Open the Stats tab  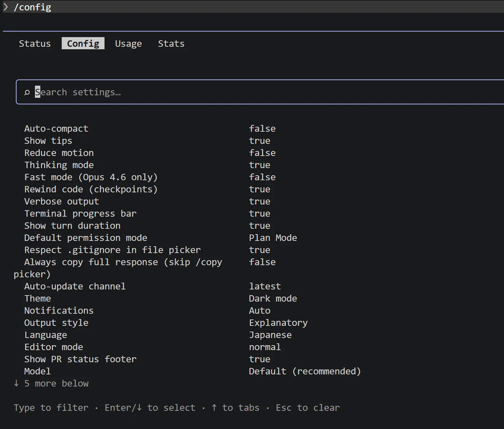click(x=171, y=44)
